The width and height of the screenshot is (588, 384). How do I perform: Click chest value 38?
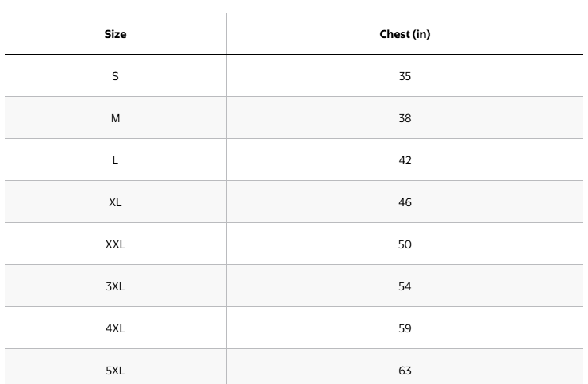[x=405, y=118]
